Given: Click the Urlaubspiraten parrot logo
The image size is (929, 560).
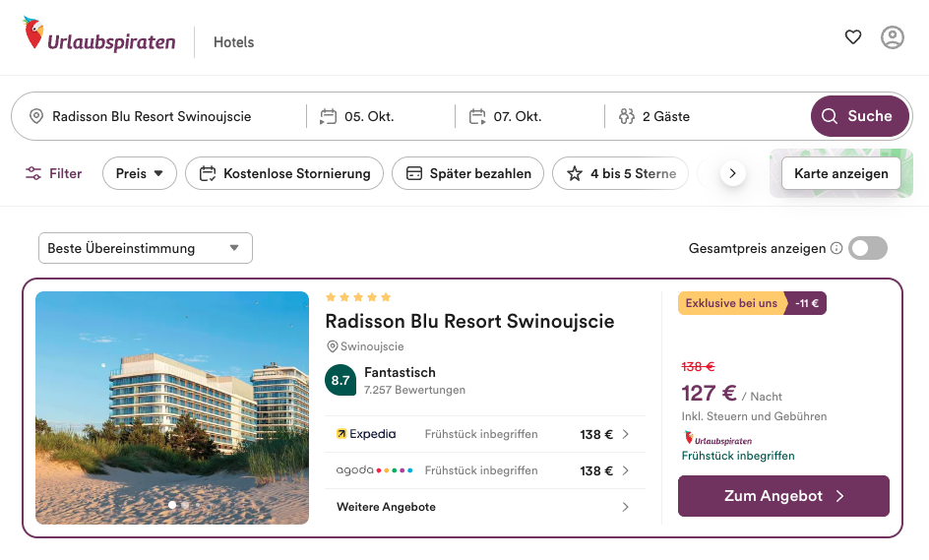Looking at the screenshot, I should point(33,32).
